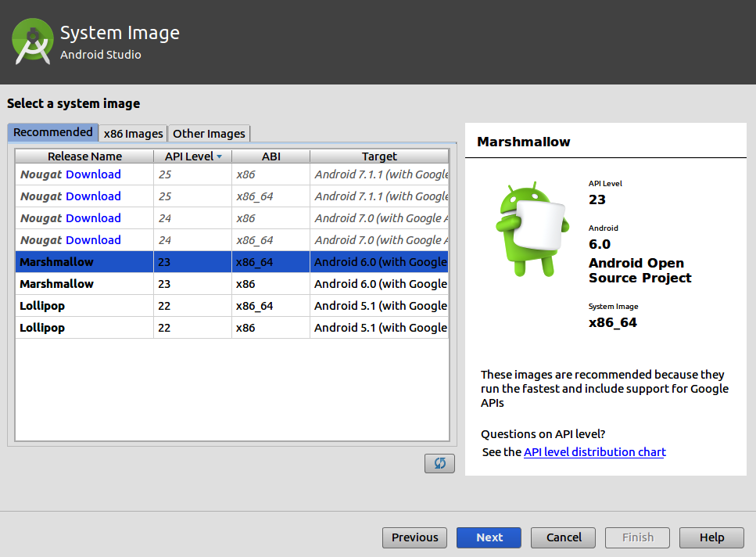The height and width of the screenshot is (557, 756).
Task: Click Android 7.1.1 target in Nougat x86 row
Action: point(381,174)
